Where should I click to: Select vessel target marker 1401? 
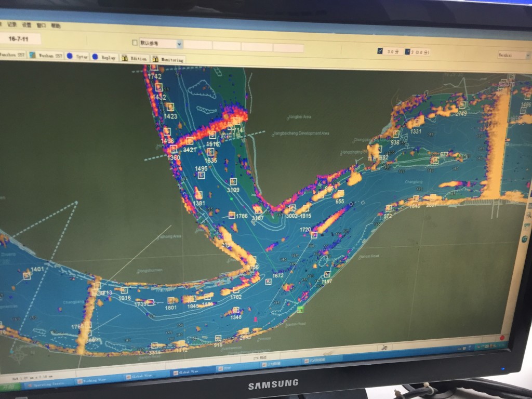[x=27, y=276]
